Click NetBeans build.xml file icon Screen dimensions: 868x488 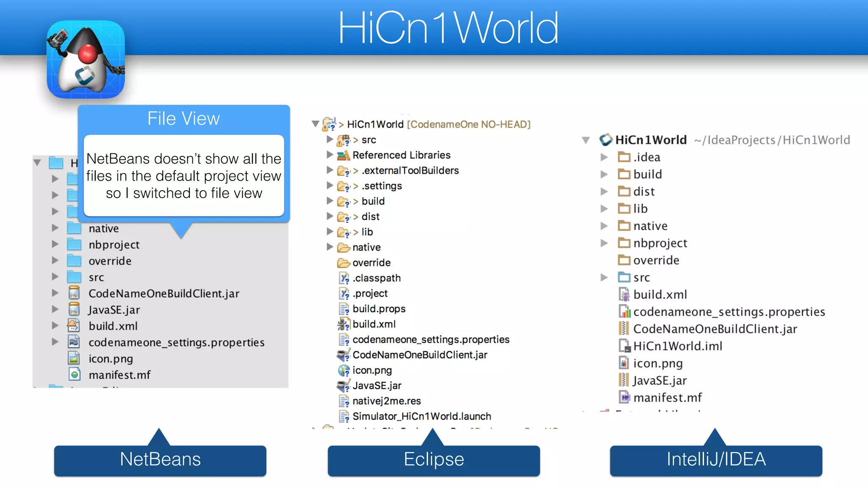74,326
